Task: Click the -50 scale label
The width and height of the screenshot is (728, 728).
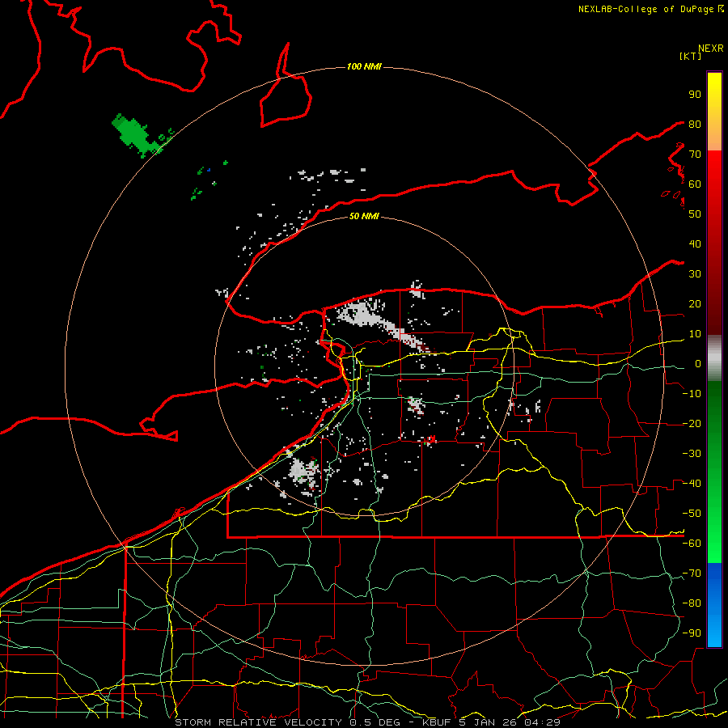Action: pyautogui.click(x=692, y=514)
